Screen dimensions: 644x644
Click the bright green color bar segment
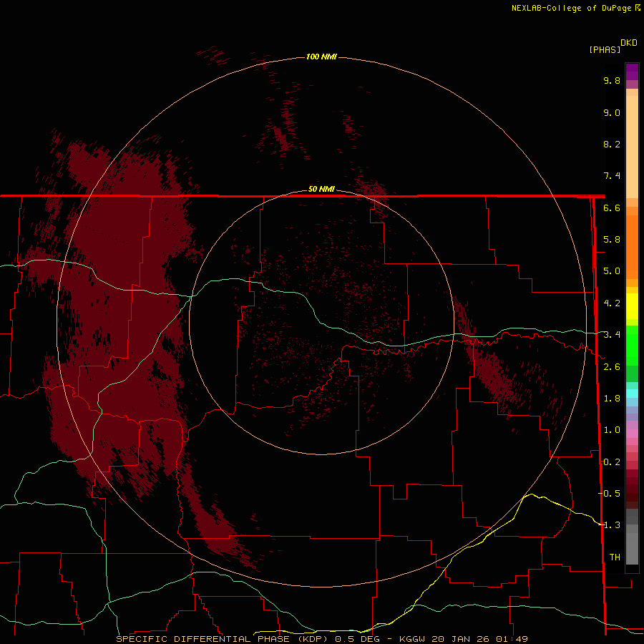tap(632, 345)
